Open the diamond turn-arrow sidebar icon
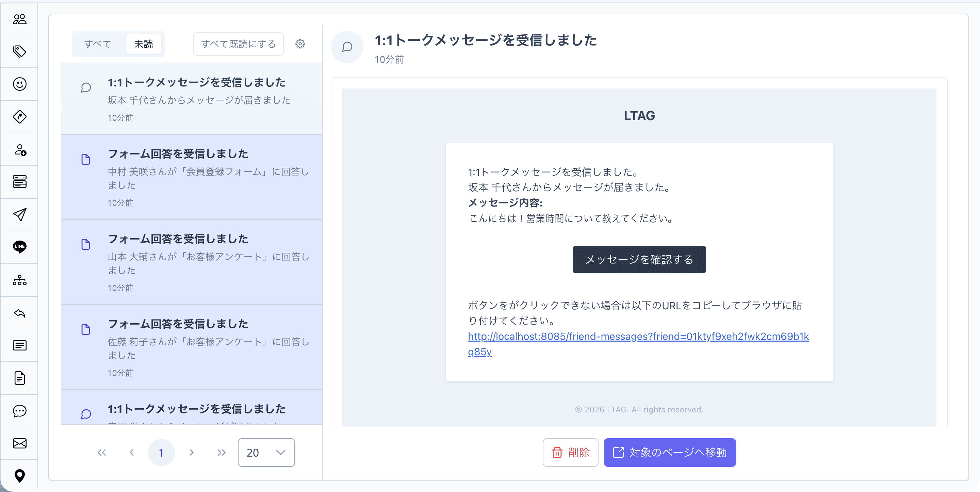The image size is (980, 492). [x=19, y=117]
